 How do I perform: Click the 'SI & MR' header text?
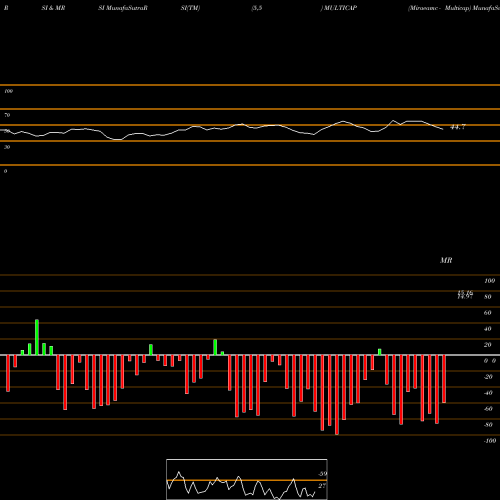click(x=53, y=8)
